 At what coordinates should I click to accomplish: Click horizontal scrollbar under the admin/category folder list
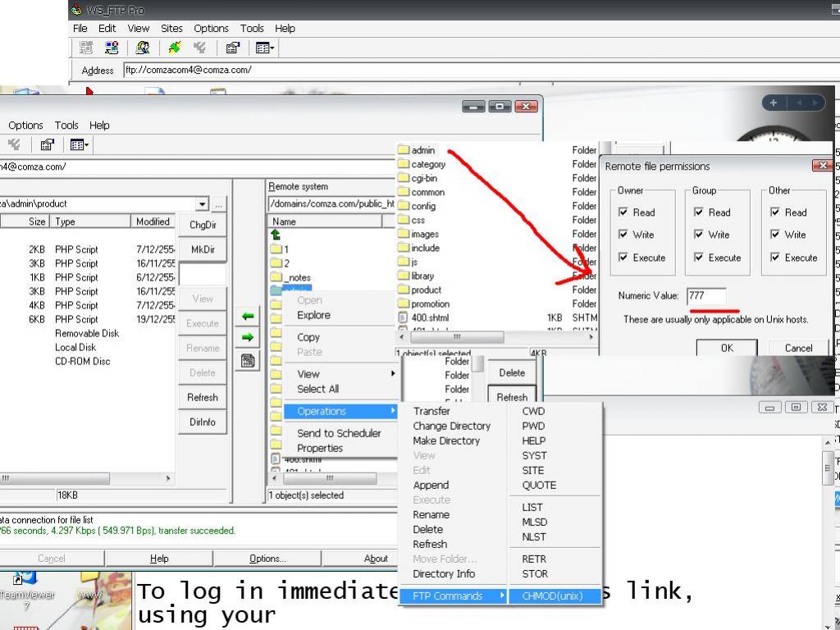(x=496, y=337)
